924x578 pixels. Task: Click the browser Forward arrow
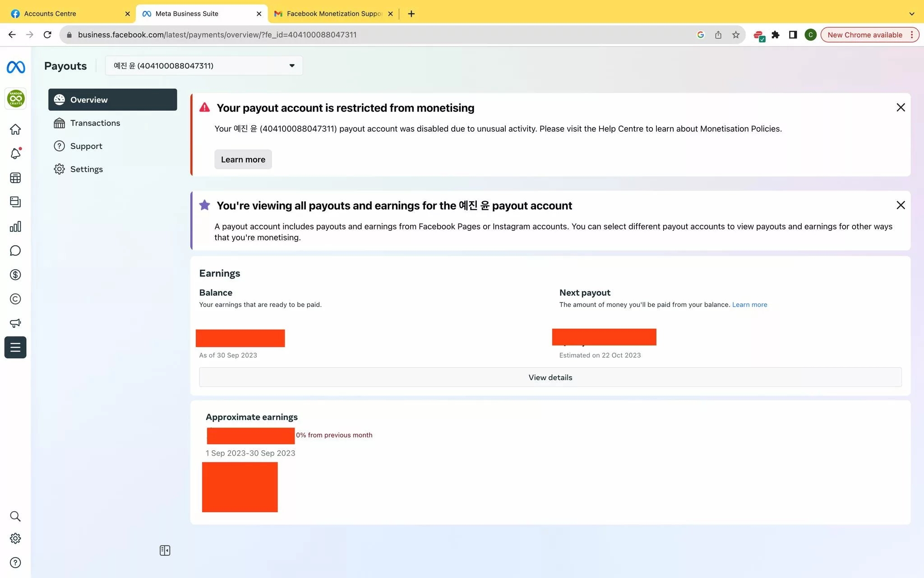[x=30, y=35]
